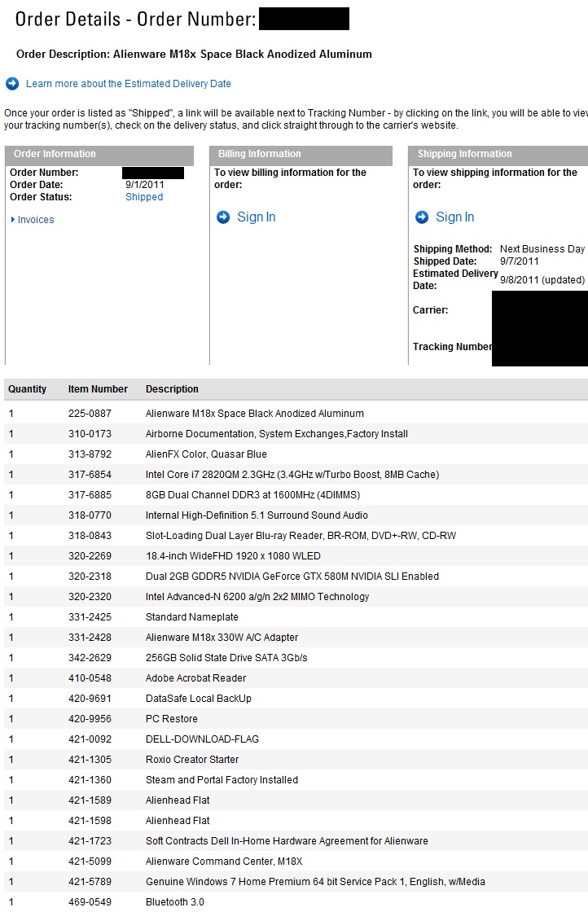The image size is (588, 912).
Task: Expand the Invoices section
Action: [x=36, y=220]
